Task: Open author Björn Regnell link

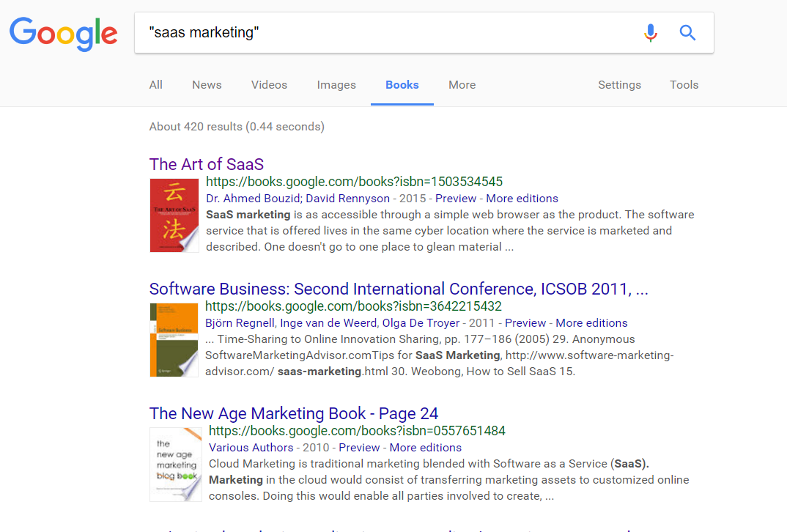Action: click(240, 322)
